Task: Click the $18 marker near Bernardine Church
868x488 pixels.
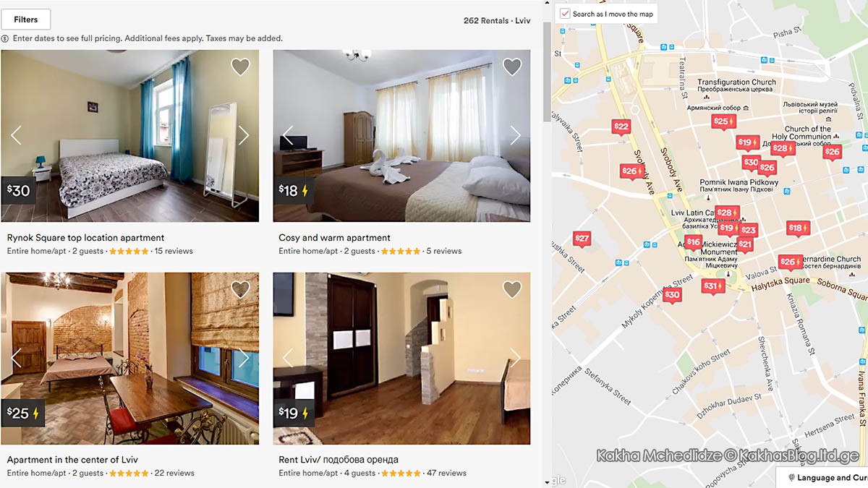Action: tap(798, 228)
